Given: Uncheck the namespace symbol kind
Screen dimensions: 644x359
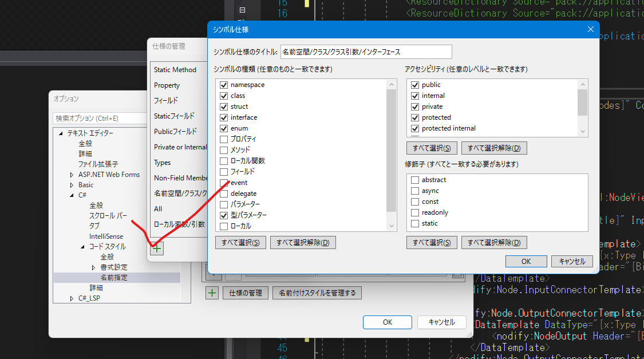Looking at the screenshot, I should (x=223, y=84).
